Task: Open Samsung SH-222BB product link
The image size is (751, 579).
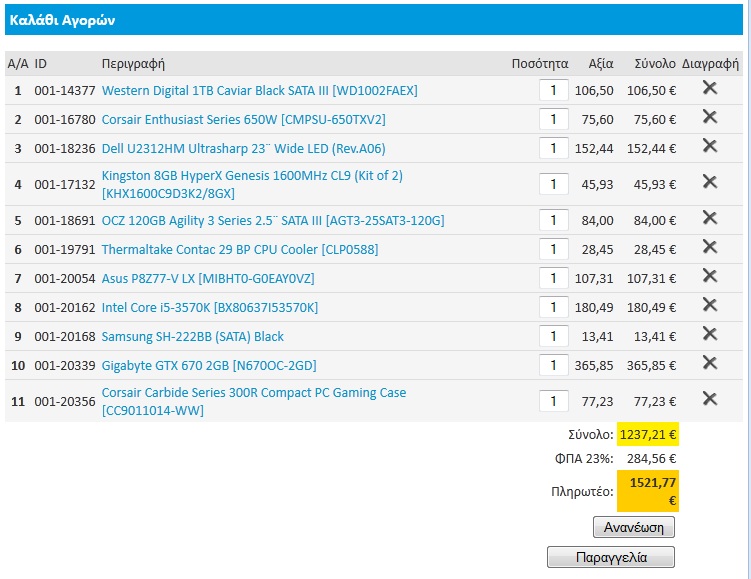Action: coord(193,337)
